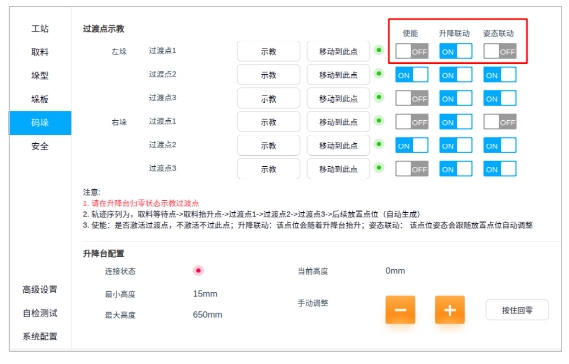Click 移动到此点 for 左垛 过渡点1
This screenshot has width=569, height=364.
click(x=338, y=51)
